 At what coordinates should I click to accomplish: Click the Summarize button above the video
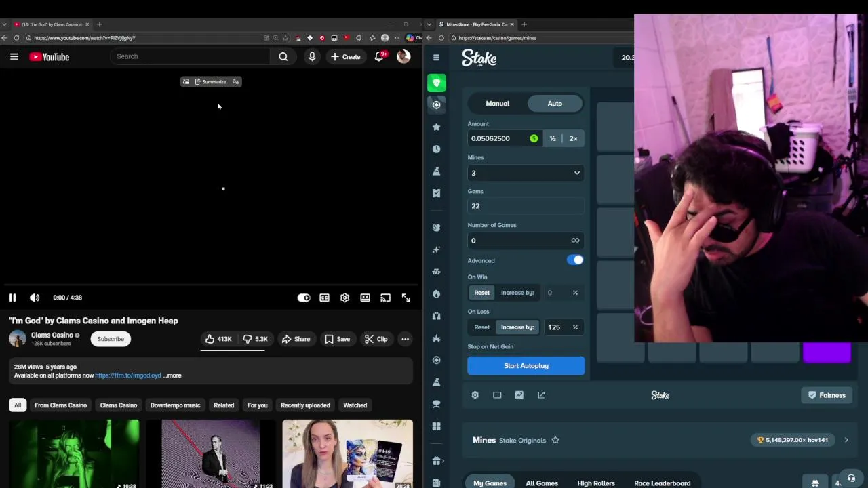(x=210, y=82)
